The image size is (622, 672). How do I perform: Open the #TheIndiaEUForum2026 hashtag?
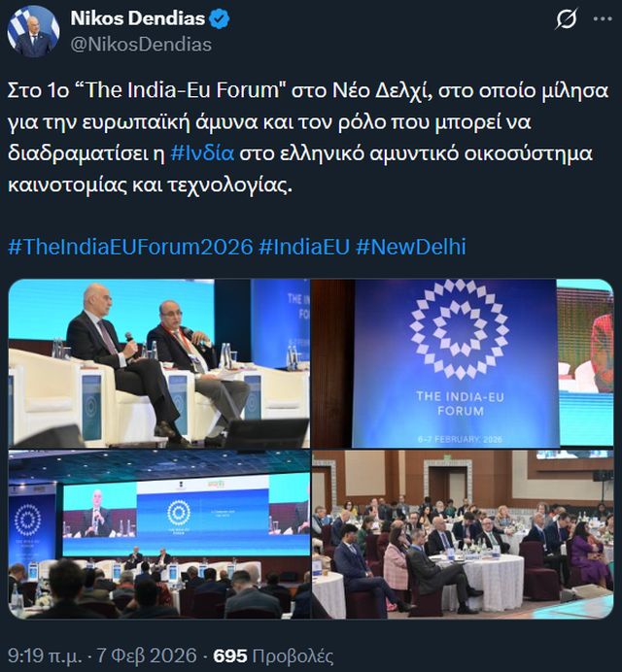click(130, 247)
